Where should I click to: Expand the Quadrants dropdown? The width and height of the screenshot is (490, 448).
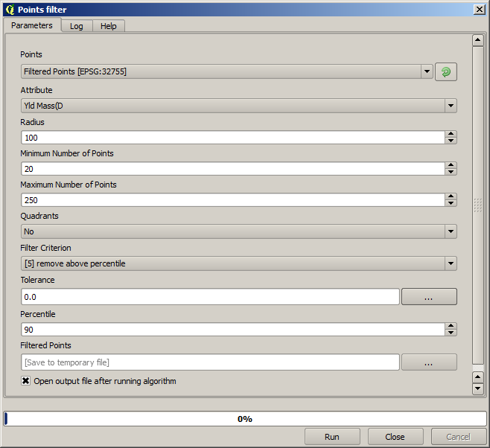pos(450,231)
